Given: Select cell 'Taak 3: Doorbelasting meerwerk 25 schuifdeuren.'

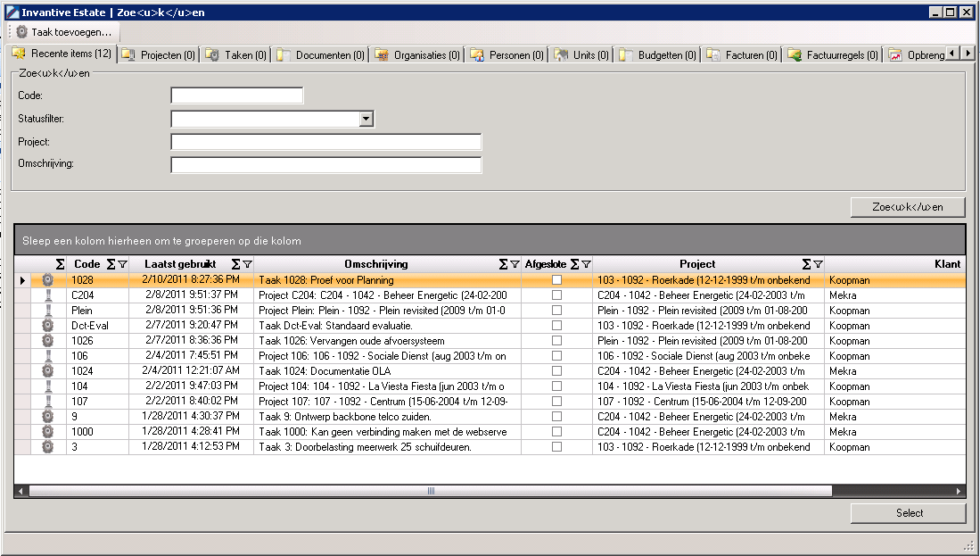Looking at the screenshot, I should [x=388, y=446].
